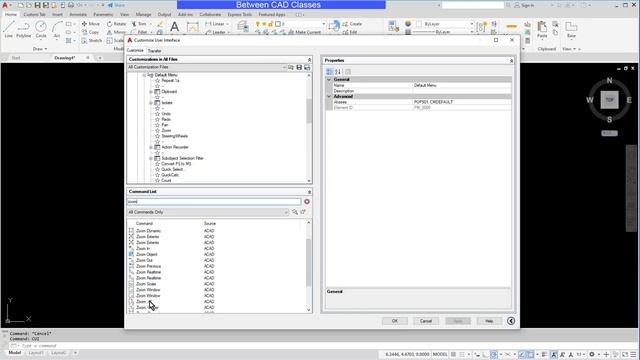The image size is (640, 360).
Task: Select the Text tool (large A)
Action: point(174,27)
